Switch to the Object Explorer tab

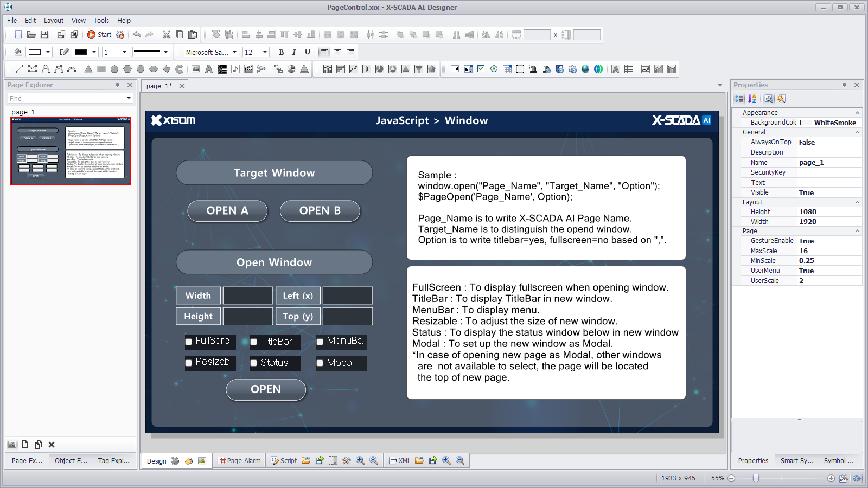coord(71,460)
